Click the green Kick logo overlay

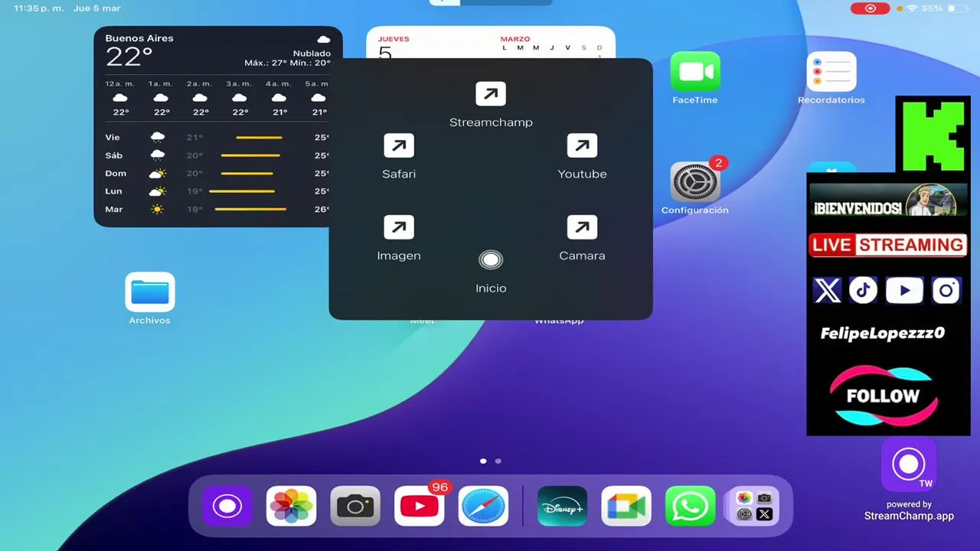(x=933, y=135)
